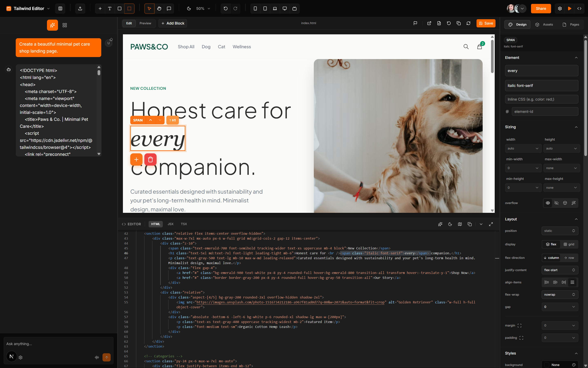The width and height of the screenshot is (588, 368).
Task: Click the element-id input field
Action: (x=545, y=112)
